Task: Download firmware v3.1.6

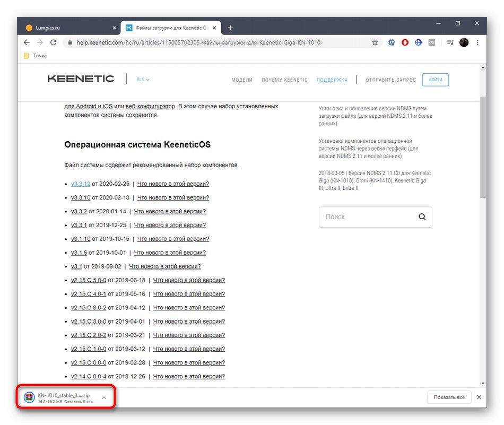Action: coord(79,253)
